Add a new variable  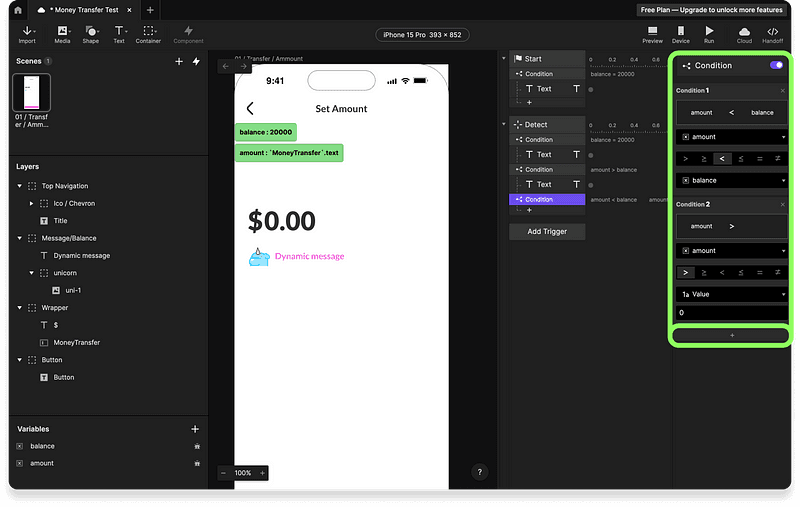pyautogui.click(x=195, y=429)
